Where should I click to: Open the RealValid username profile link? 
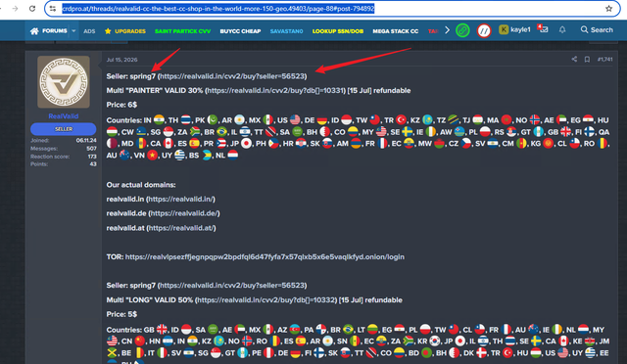click(63, 116)
